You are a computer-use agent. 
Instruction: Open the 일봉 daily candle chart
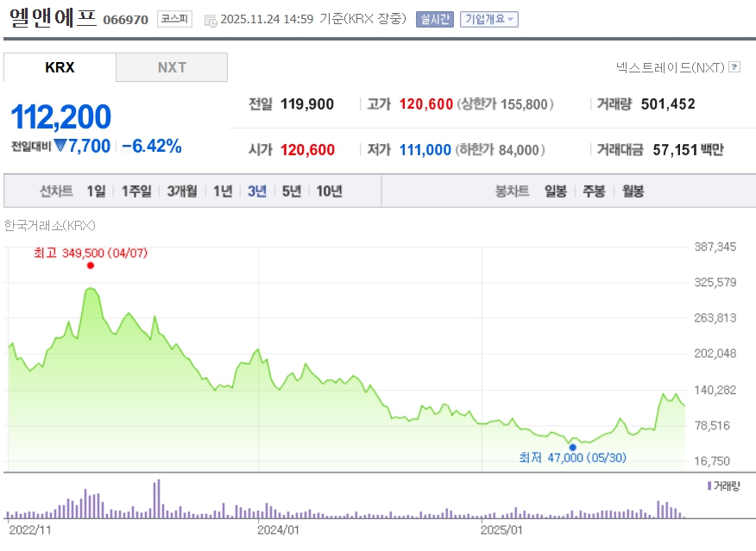pos(556,191)
